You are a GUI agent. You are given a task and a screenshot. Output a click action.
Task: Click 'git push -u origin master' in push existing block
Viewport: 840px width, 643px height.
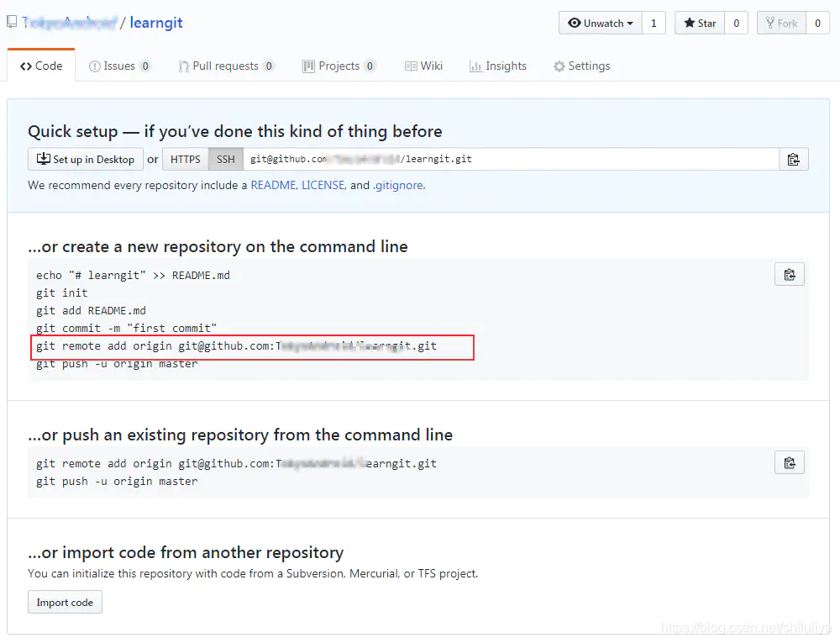click(117, 481)
